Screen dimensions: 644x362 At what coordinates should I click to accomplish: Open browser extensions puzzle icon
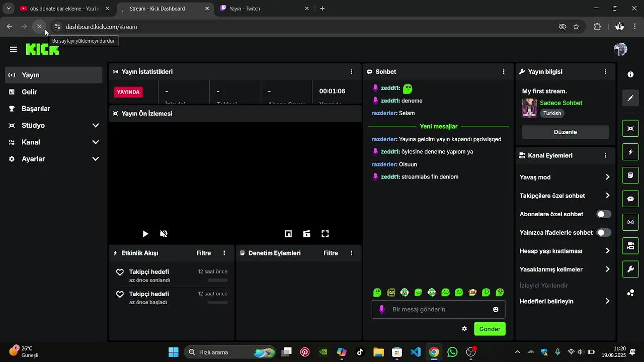[x=598, y=27]
